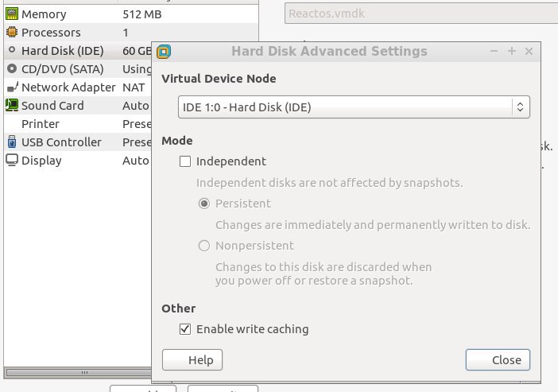Viewport: 558px width, 392px height.
Task: Select the Persistent radio button
Action: (204, 204)
